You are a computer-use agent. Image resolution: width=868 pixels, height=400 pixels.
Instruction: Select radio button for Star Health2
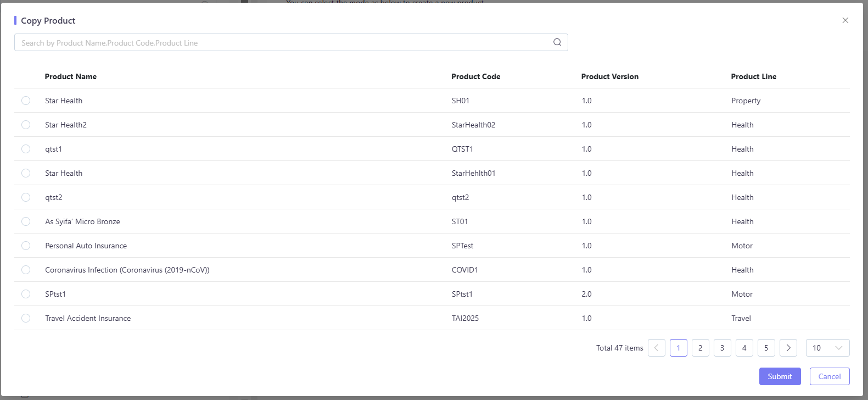tap(26, 125)
